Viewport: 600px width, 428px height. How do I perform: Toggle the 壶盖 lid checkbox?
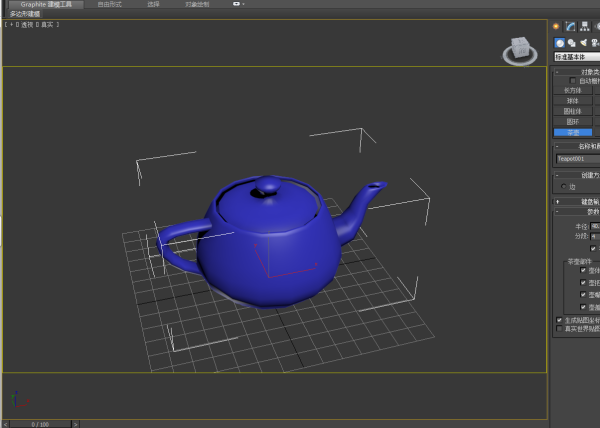pos(583,307)
